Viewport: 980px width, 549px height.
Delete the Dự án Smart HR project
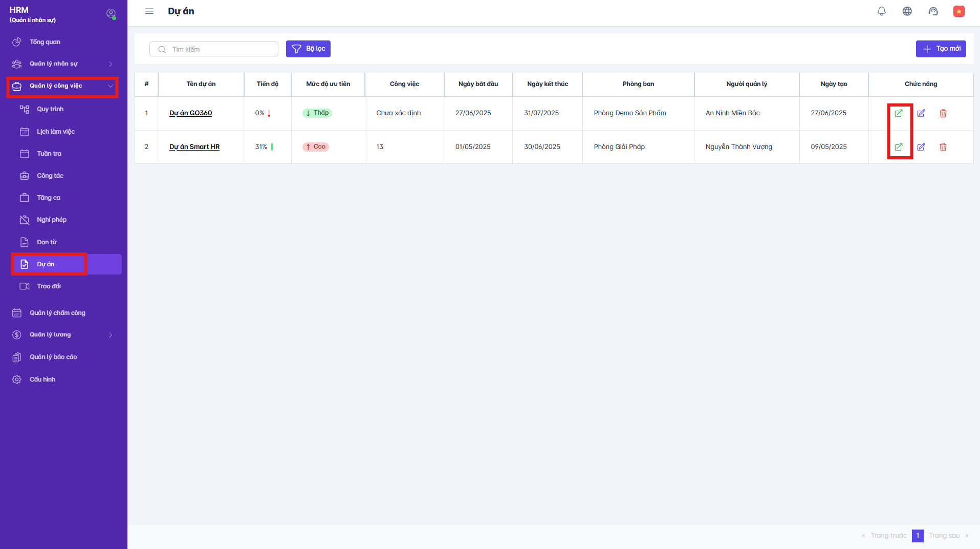pos(943,147)
